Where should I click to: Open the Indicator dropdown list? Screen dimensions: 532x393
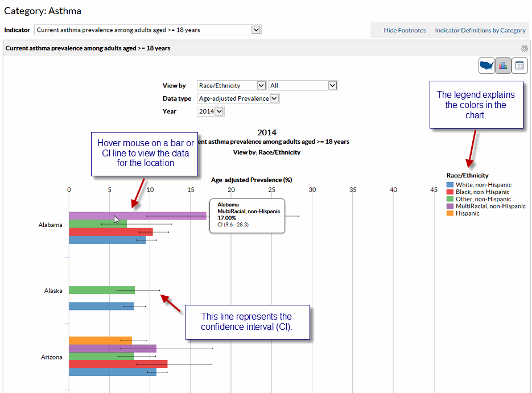click(x=255, y=30)
